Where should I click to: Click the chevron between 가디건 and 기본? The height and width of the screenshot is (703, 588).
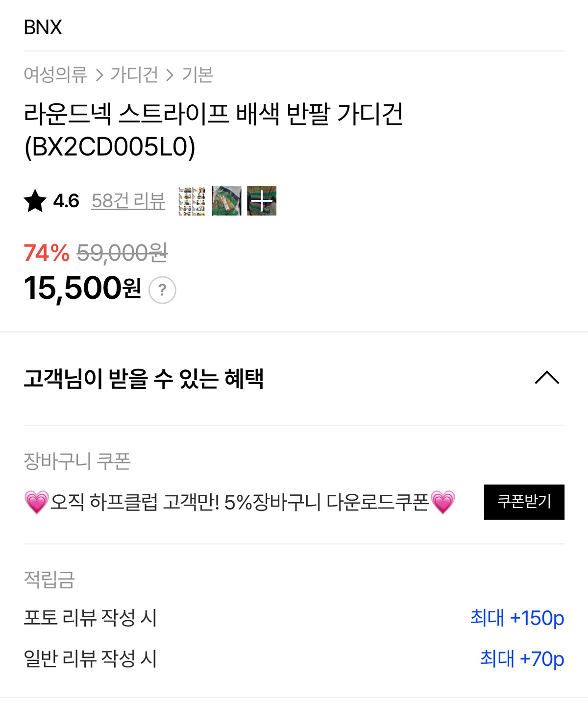click(x=170, y=75)
